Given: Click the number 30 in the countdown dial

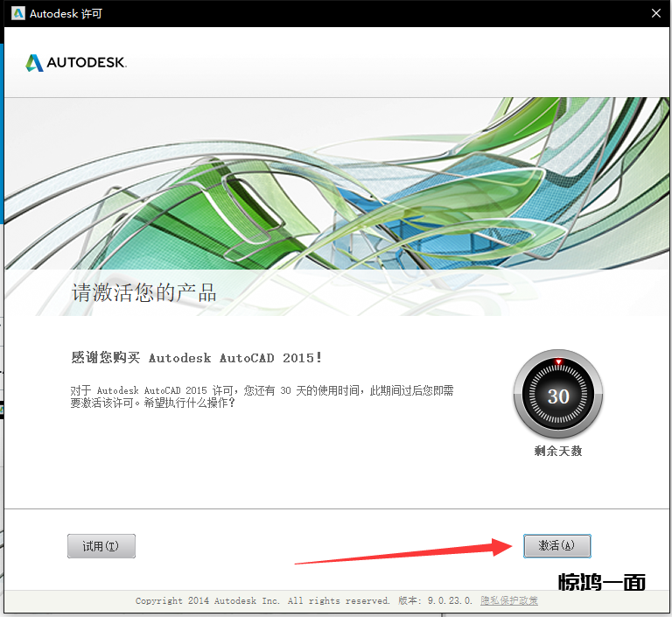Looking at the screenshot, I should click(558, 396).
